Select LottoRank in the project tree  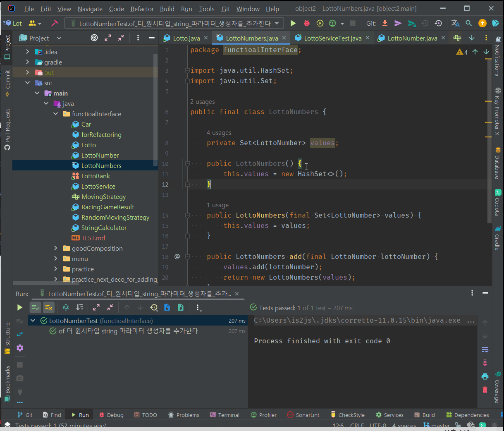click(x=96, y=176)
